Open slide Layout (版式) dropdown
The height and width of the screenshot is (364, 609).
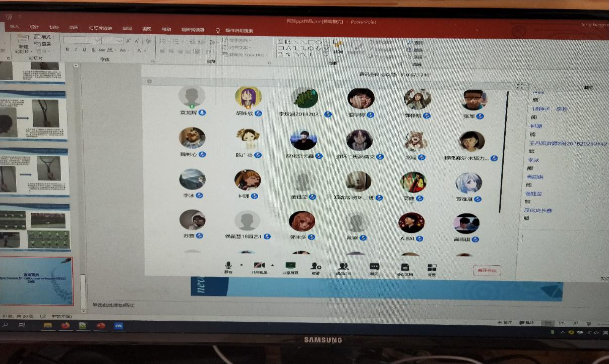click(x=44, y=37)
